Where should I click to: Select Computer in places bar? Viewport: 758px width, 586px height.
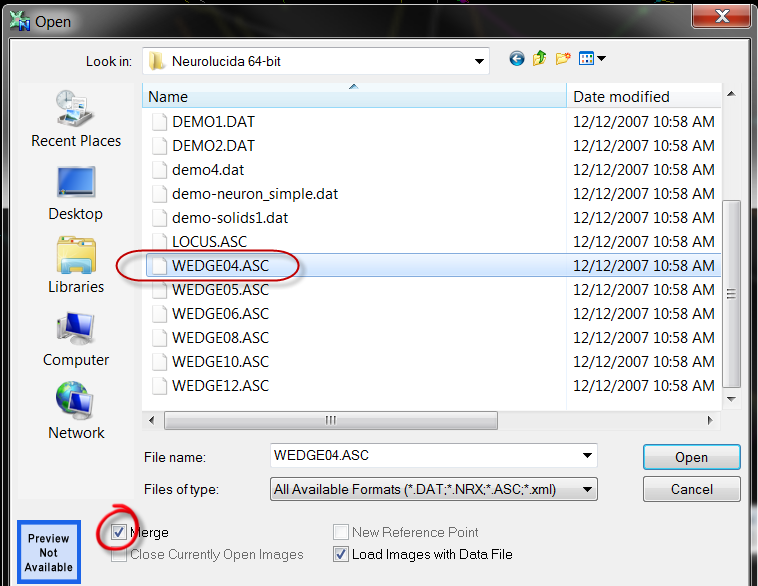pyautogui.click(x=76, y=338)
